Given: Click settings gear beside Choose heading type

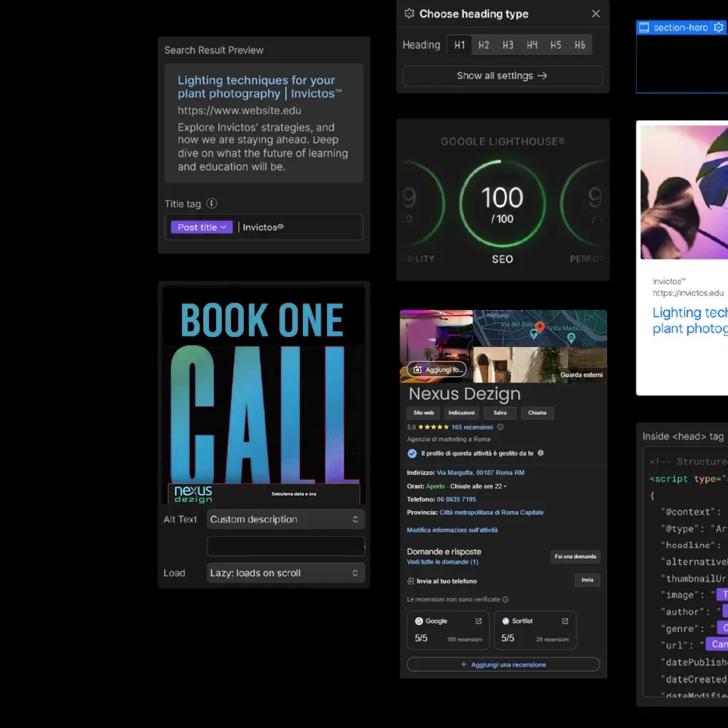Looking at the screenshot, I should point(409,14).
